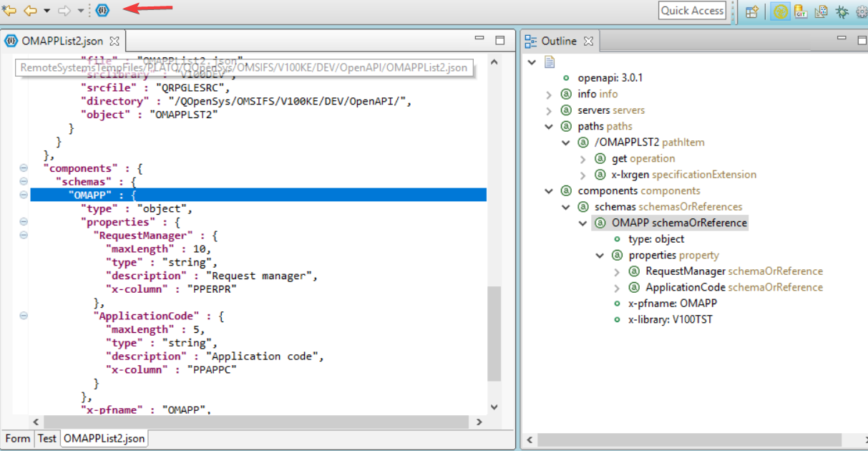The width and height of the screenshot is (868, 451).
Task: Switch to the Debug perspective bug icon
Action: click(x=842, y=11)
